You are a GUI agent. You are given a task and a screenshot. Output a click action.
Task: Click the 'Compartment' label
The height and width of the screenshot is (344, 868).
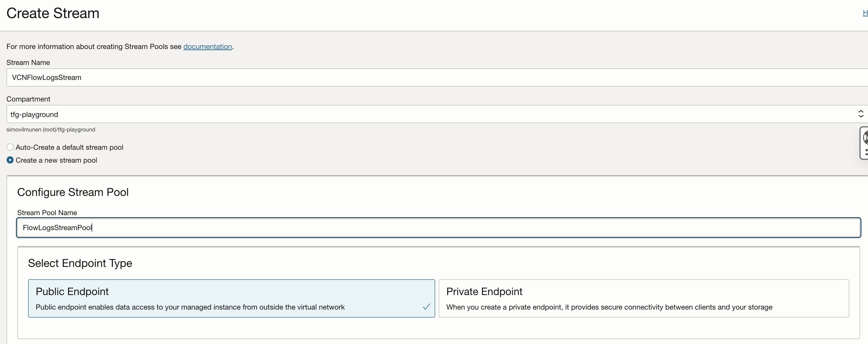click(x=28, y=99)
